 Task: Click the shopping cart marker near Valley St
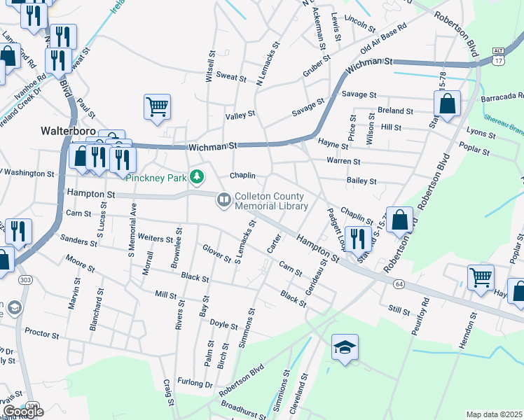coord(158,107)
